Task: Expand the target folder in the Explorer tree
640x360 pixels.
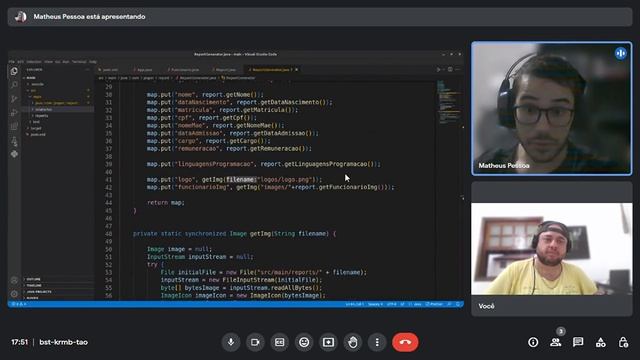Action: pyautogui.click(x=58, y=128)
